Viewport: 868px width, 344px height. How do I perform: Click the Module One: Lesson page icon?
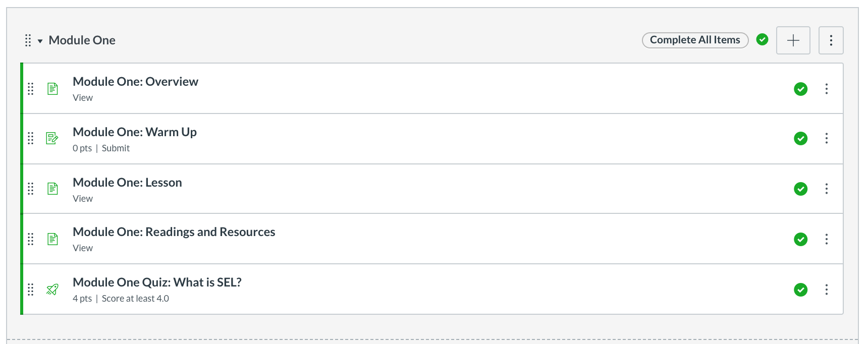click(x=52, y=189)
